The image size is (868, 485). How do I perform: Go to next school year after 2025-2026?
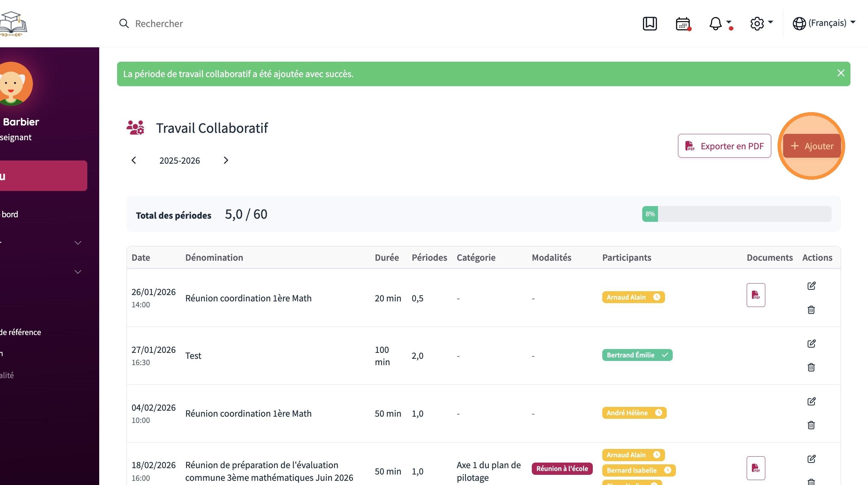pos(226,160)
